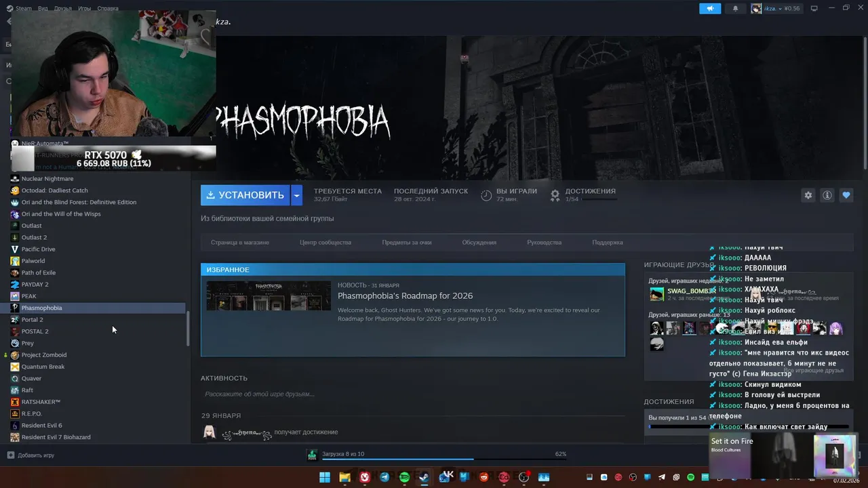Click the activity input Расскажите об этой игре
Image resolution: width=868 pixels, height=488 pixels.
click(x=260, y=394)
